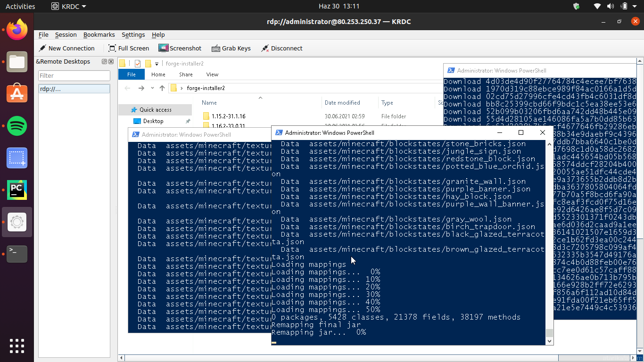Sort files by the Name column
644x362 pixels.
(209, 102)
